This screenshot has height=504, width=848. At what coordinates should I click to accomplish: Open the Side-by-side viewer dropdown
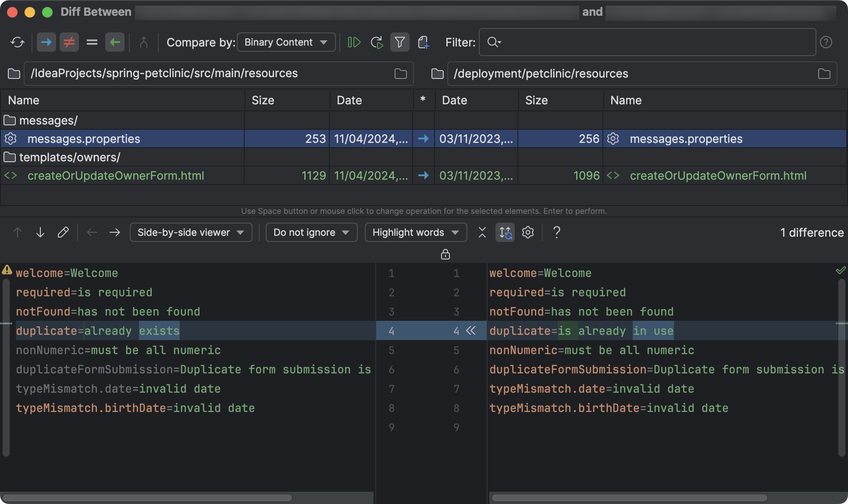(191, 232)
